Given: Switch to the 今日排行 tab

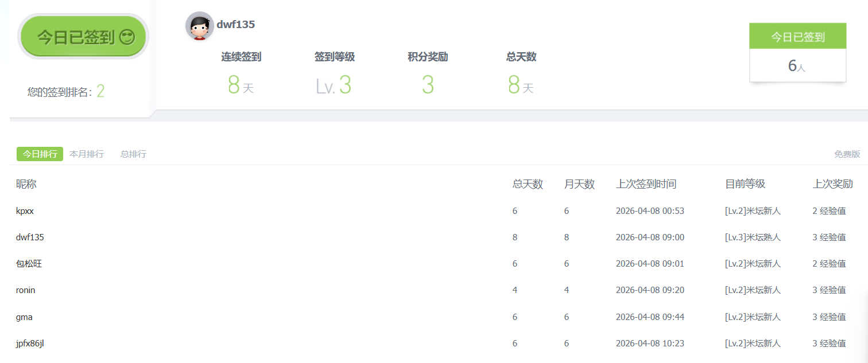Looking at the screenshot, I should [40, 154].
